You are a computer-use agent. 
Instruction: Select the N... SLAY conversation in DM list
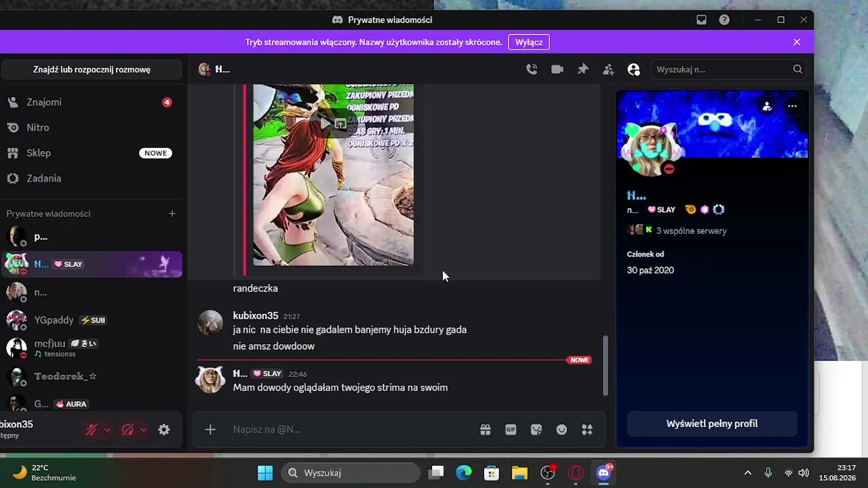pos(92,264)
